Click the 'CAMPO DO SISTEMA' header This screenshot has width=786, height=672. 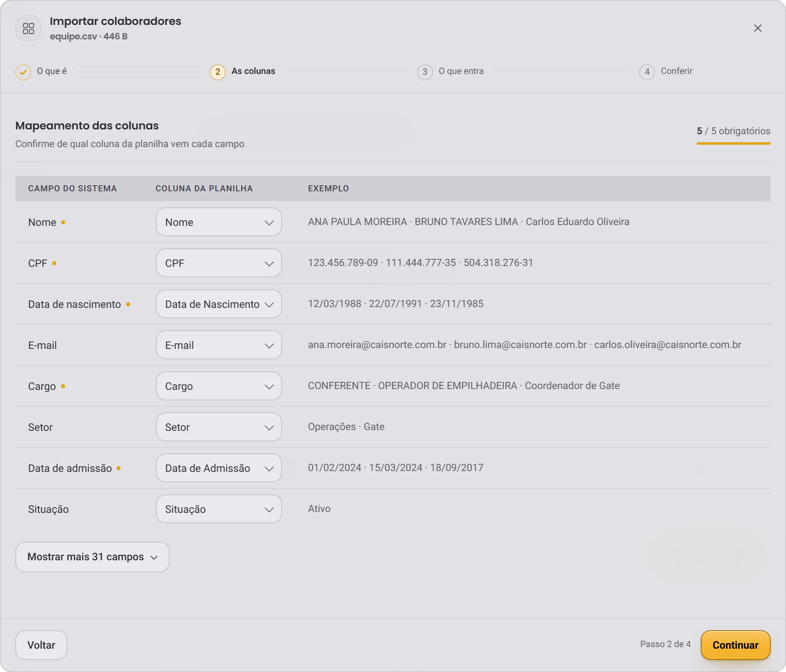[72, 188]
